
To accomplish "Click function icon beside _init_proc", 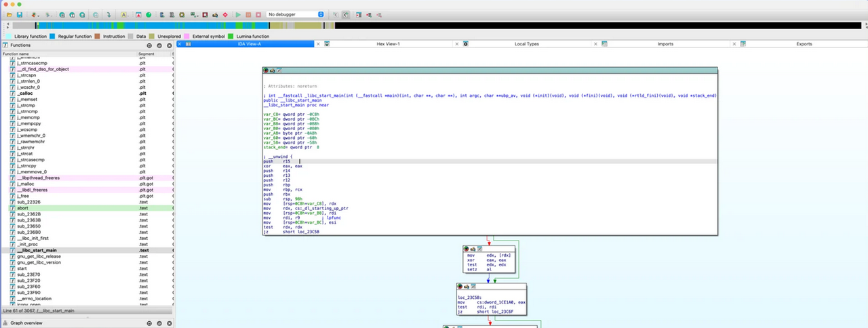I will (12, 244).
